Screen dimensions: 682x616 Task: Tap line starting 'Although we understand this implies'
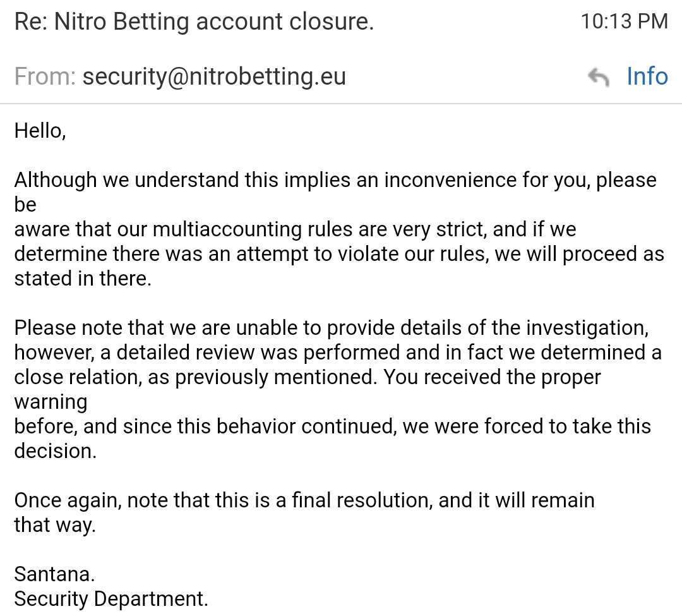click(335, 180)
